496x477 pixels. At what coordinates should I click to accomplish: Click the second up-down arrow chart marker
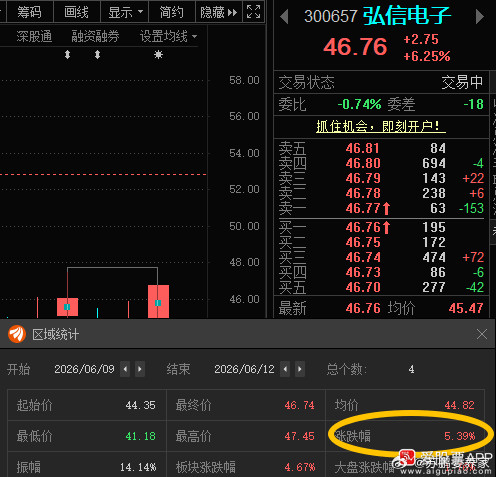pos(97,54)
